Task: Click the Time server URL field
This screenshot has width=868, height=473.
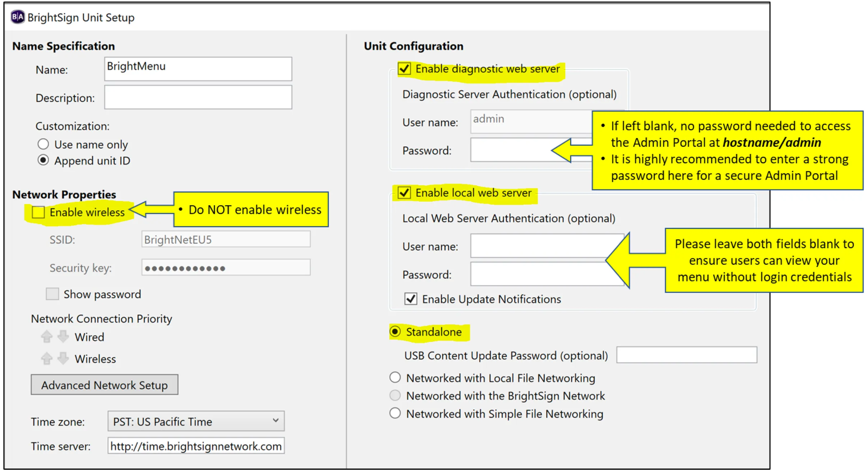Action: pos(196,446)
